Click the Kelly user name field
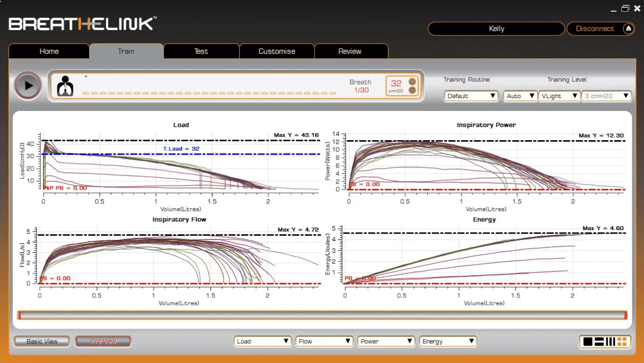 coord(496,29)
